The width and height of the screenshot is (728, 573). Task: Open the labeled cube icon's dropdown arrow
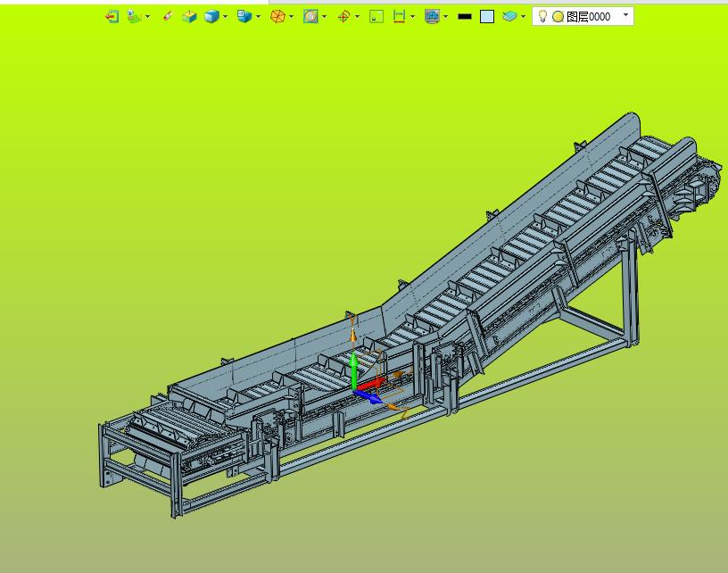pyautogui.click(x=258, y=17)
